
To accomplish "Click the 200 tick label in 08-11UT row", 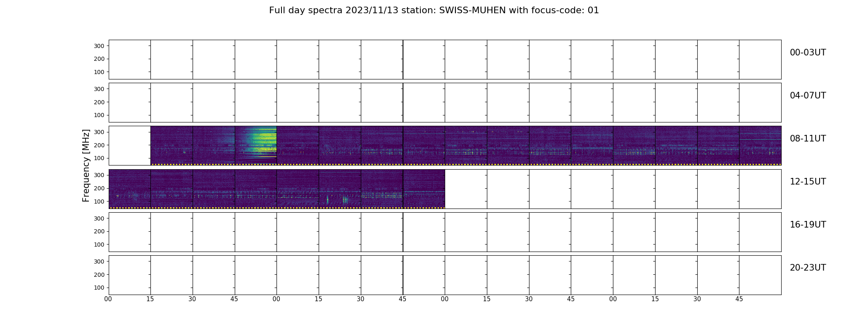I will pyautogui.click(x=99, y=145).
